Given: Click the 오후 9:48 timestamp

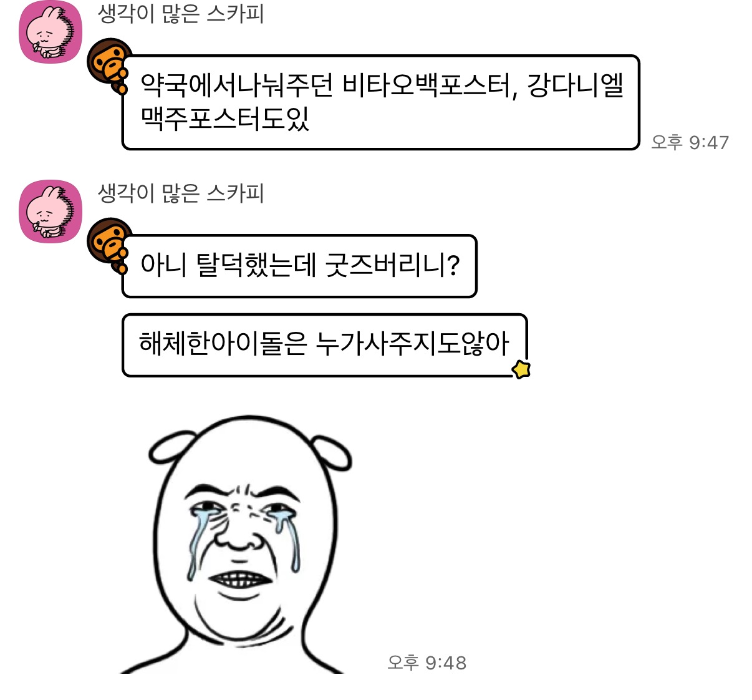Looking at the screenshot, I should [427, 663].
